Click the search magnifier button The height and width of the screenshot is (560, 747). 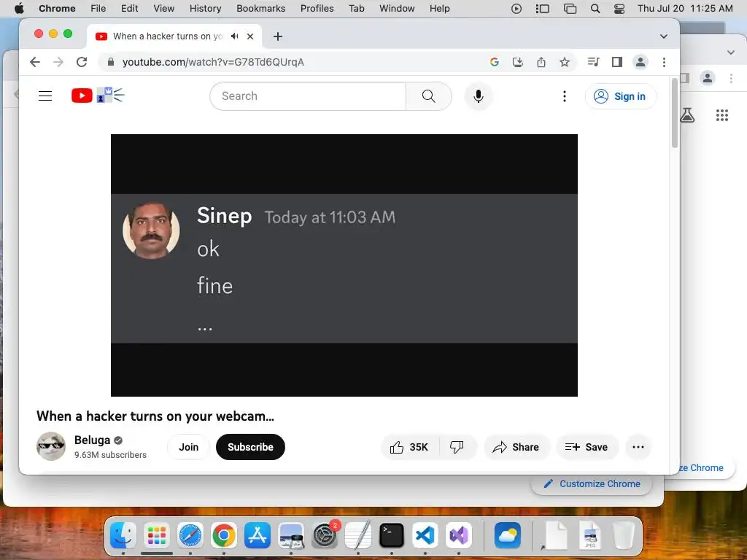coord(429,96)
